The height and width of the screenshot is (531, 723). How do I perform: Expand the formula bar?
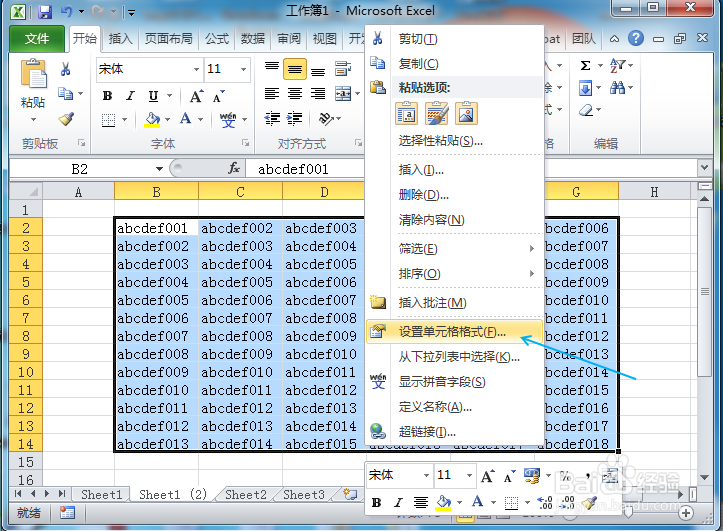tap(704, 167)
